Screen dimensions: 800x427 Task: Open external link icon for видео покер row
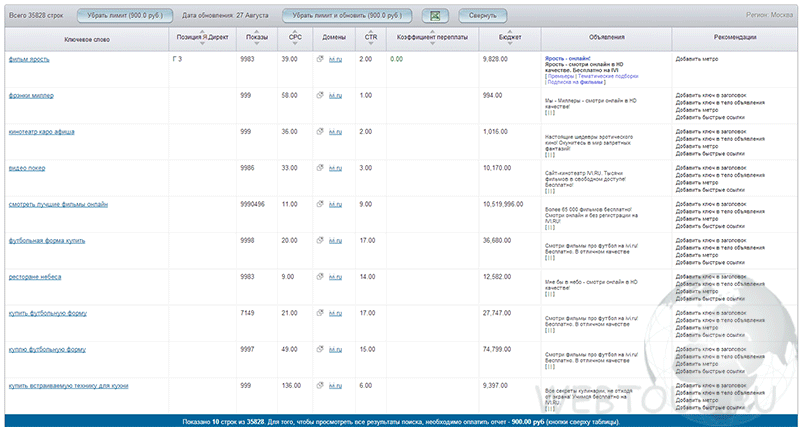(320, 168)
